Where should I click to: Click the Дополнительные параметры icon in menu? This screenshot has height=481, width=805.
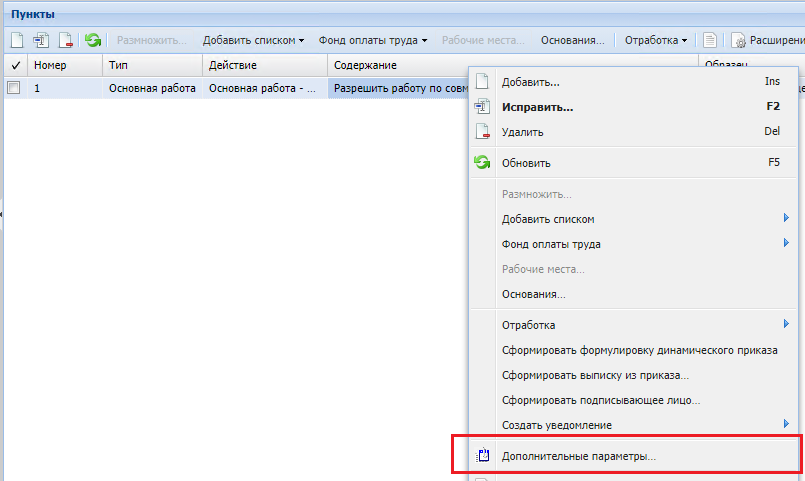coord(482,456)
